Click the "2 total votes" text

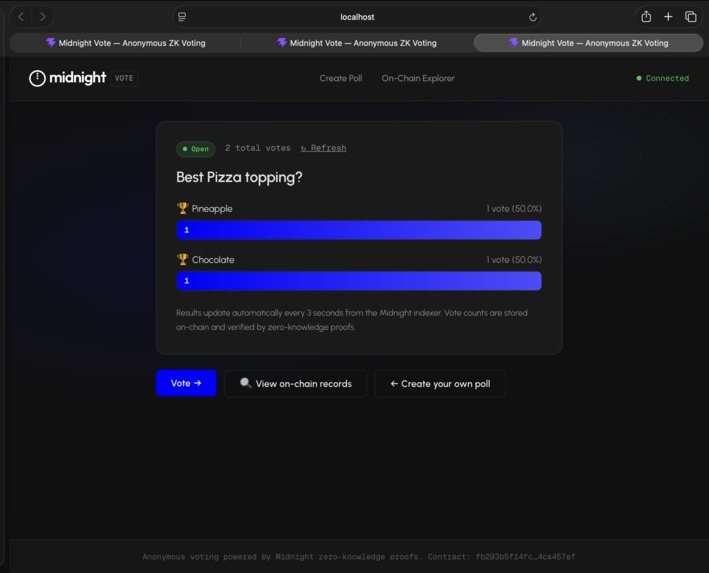click(258, 148)
